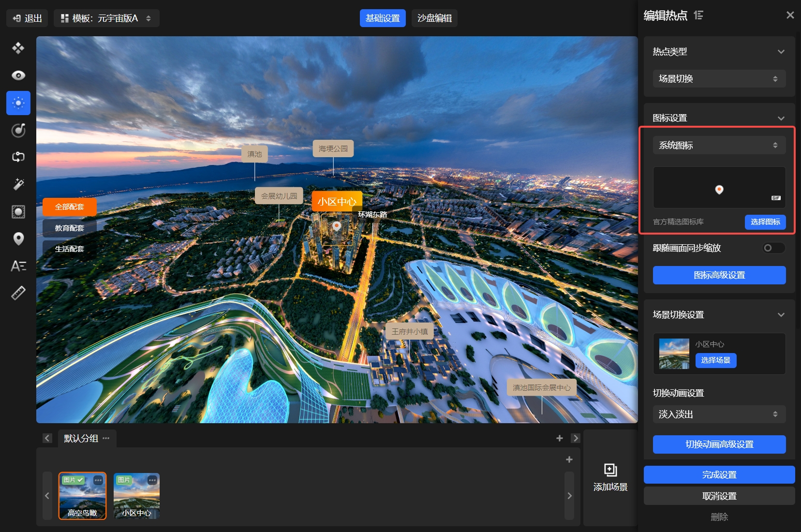Switch to the 沙盘编辑 tab

point(434,18)
